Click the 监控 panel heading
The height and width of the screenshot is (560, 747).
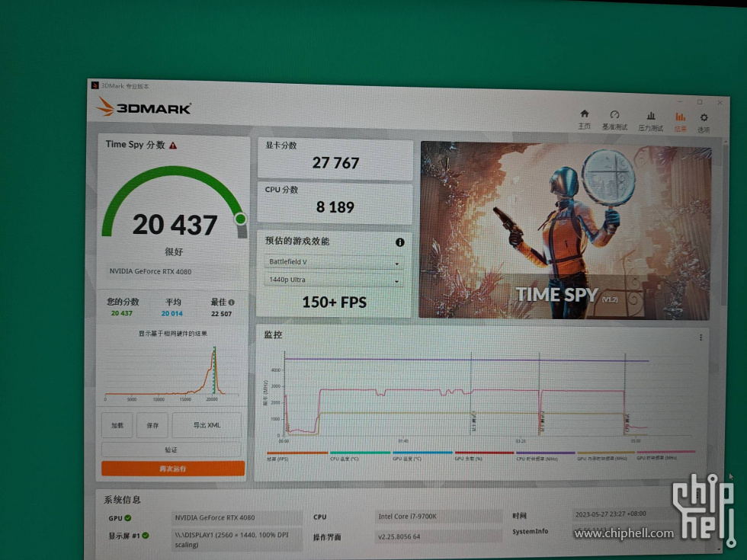tap(273, 334)
